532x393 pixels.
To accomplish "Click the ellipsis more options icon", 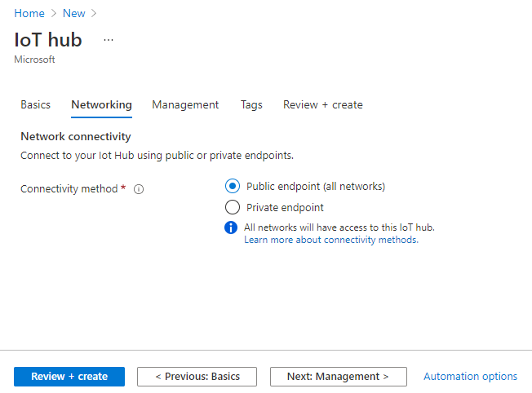I will tap(109, 40).
